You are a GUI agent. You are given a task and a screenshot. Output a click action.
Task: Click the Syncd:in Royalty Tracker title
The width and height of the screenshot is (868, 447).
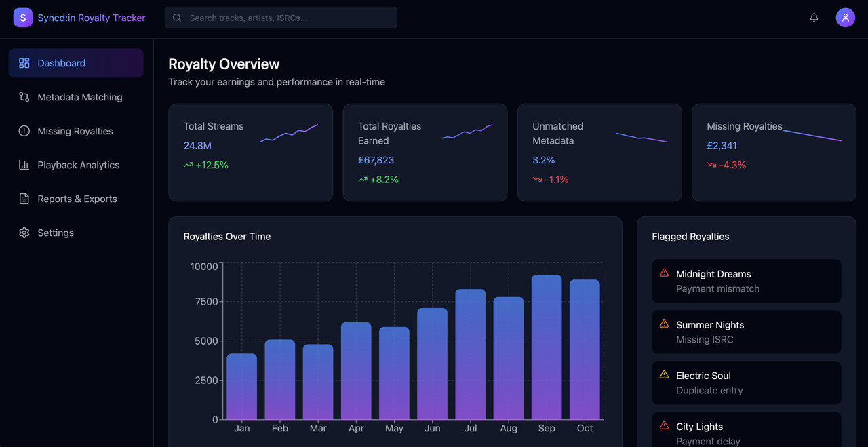pos(92,18)
